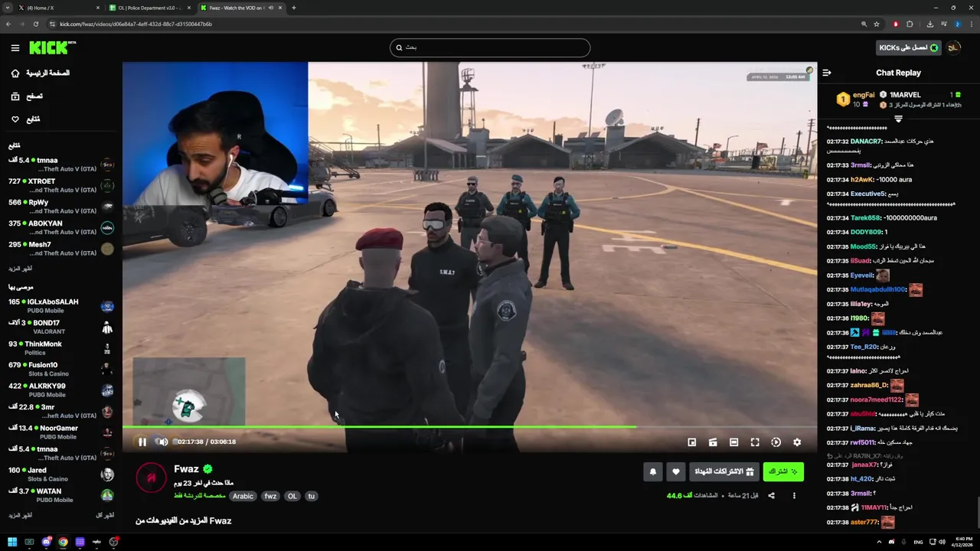This screenshot has height=551, width=980.
Task: Open Fusion10 recommended channel
Action: click(x=61, y=369)
